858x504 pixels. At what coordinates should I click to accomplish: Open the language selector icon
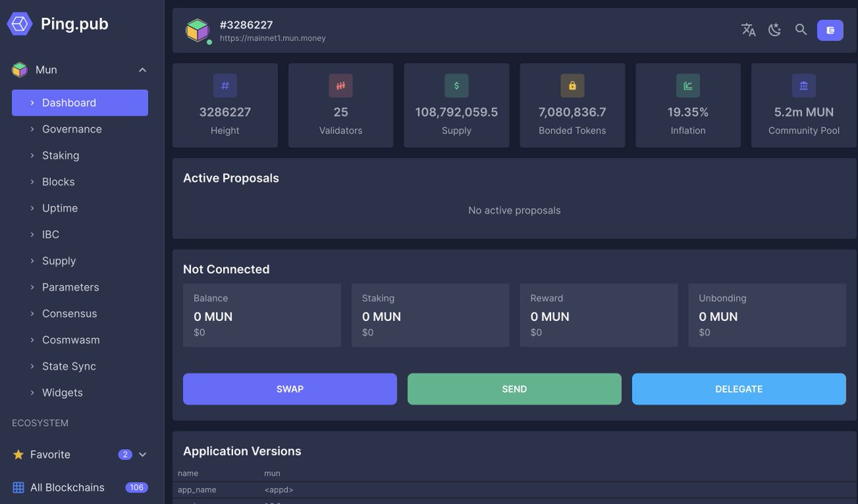[x=748, y=30]
